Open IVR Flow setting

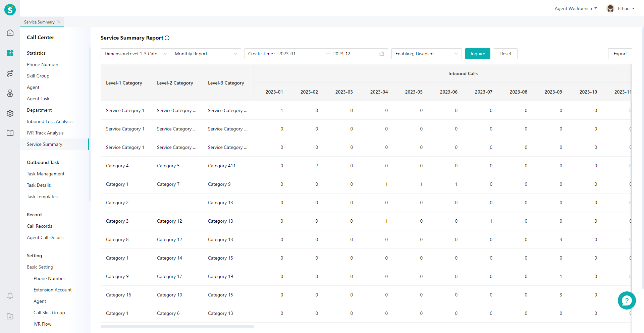pos(42,324)
